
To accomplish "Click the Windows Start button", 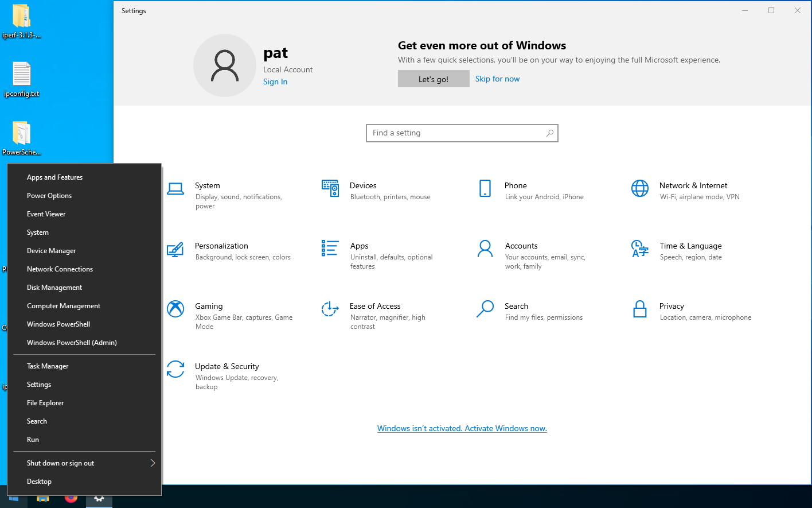I will tap(13, 499).
